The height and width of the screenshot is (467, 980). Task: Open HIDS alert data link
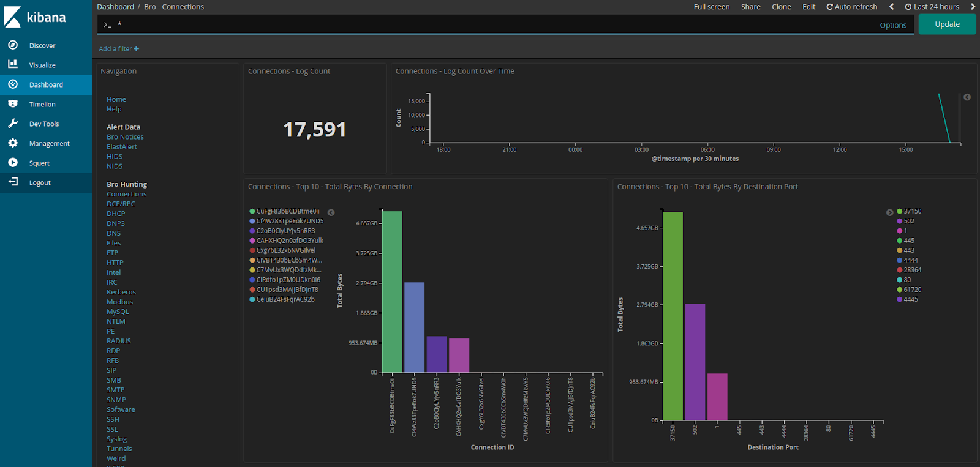click(x=115, y=157)
